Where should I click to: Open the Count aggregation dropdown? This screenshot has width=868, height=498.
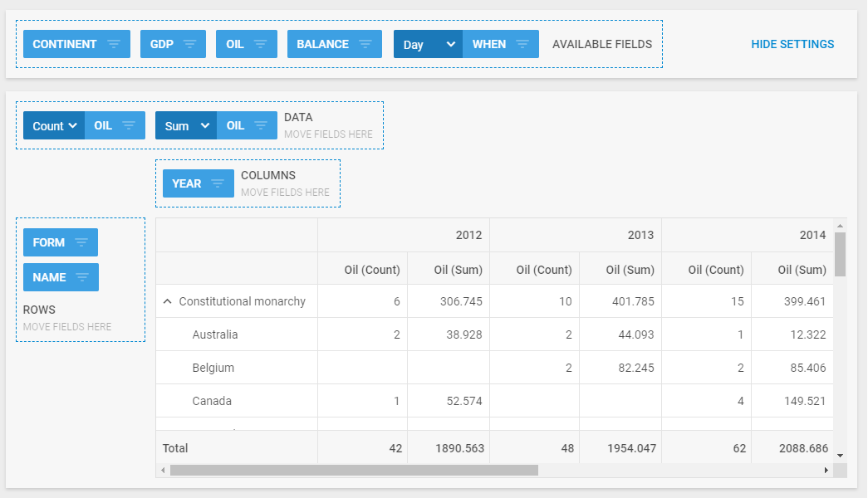tap(54, 125)
